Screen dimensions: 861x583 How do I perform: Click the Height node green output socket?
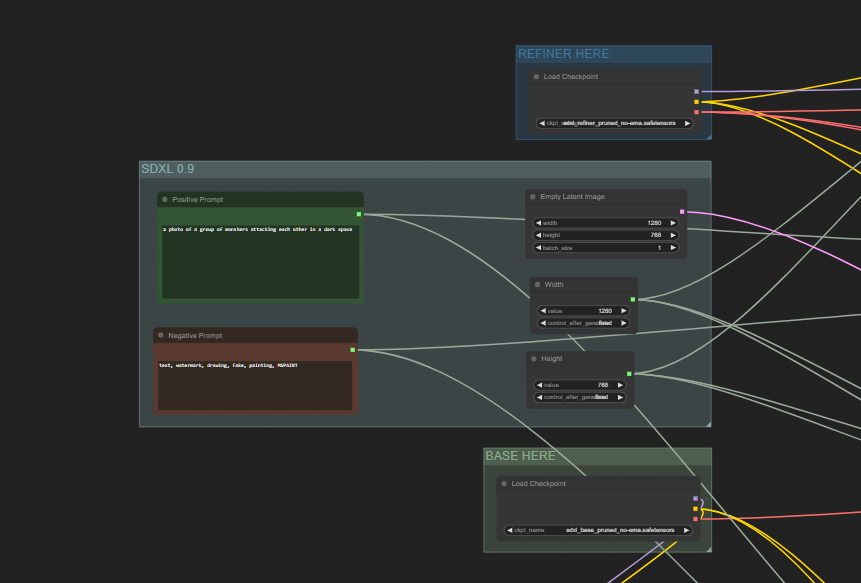[629, 374]
